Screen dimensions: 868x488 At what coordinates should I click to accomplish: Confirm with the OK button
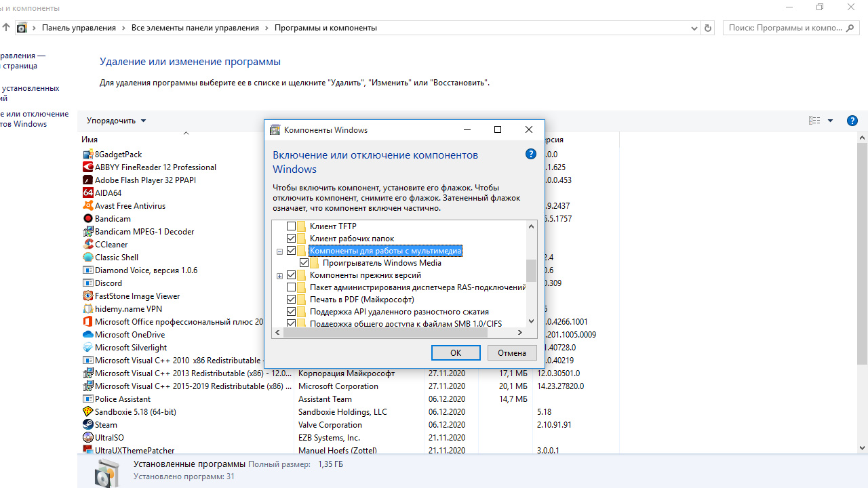(456, 352)
